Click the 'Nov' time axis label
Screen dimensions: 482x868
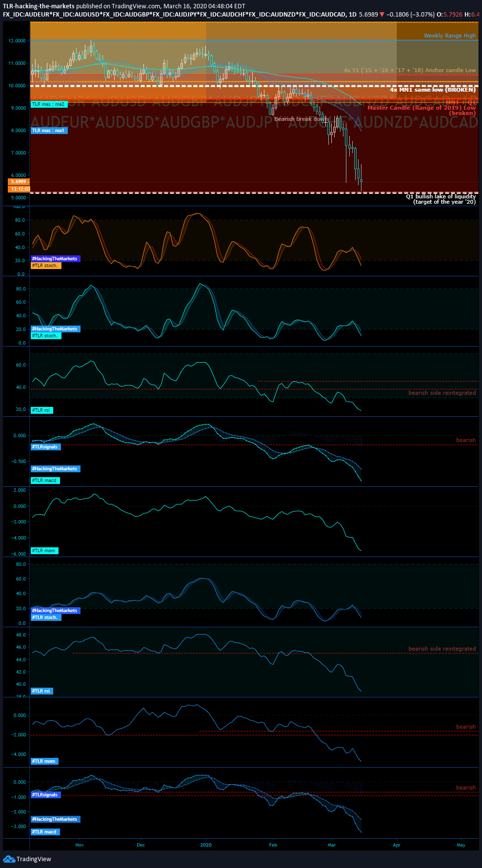point(80,845)
